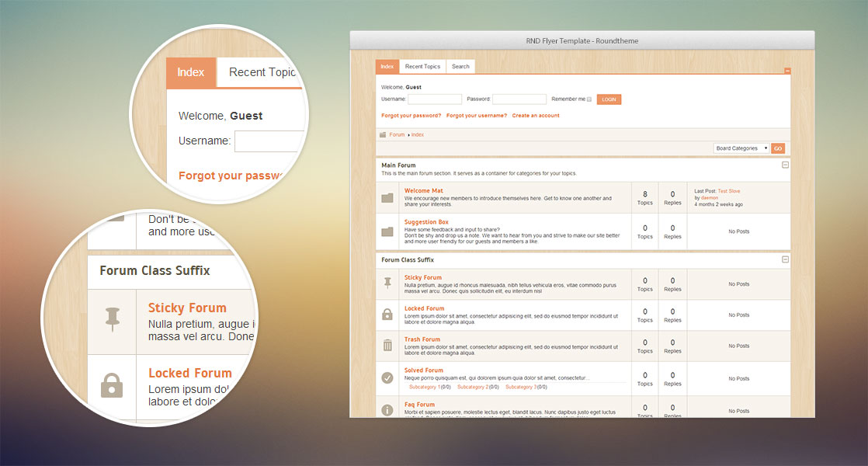Click the Sticky Forum pin icon

[387, 283]
